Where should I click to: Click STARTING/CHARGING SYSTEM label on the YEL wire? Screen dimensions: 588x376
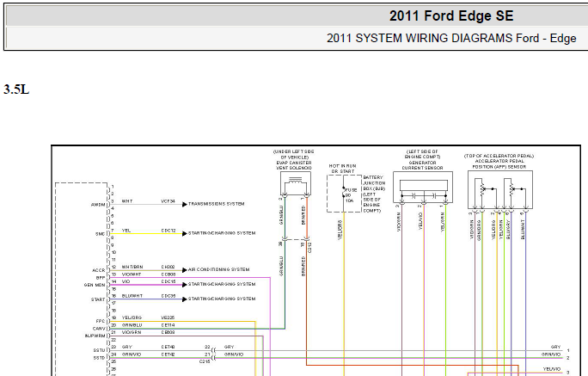pyautogui.click(x=222, y=233)
